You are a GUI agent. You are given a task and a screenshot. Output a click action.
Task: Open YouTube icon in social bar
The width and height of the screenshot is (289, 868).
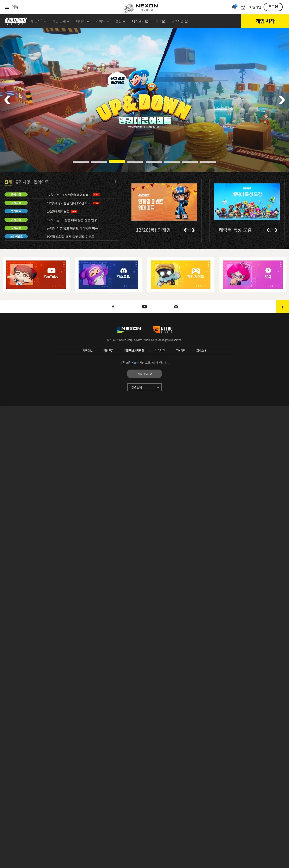pos(144,307)
